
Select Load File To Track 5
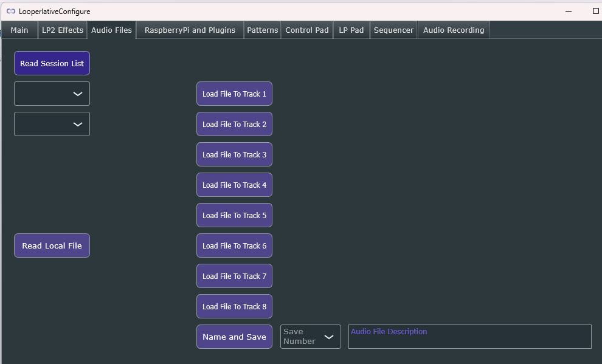click(234, 215)
